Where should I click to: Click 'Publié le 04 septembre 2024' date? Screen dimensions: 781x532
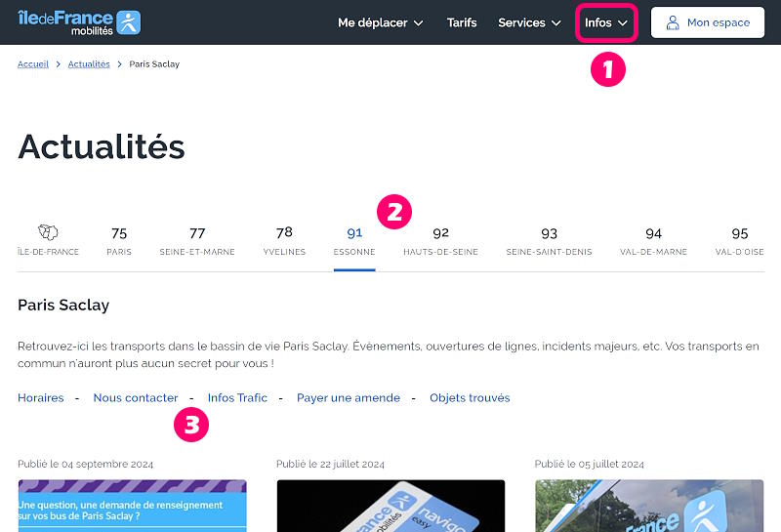[85, 464]
